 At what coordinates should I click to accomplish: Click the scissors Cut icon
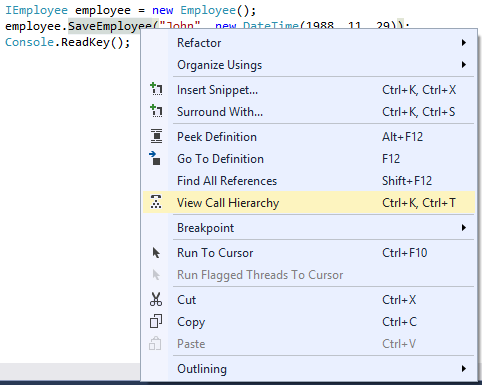[x=156, y=299]
